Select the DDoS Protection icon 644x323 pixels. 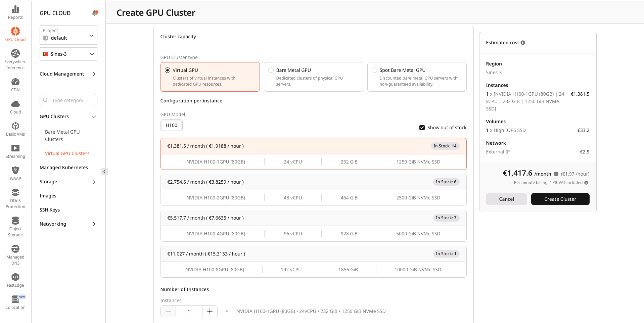pyautogui.click(x=15, y=192)
